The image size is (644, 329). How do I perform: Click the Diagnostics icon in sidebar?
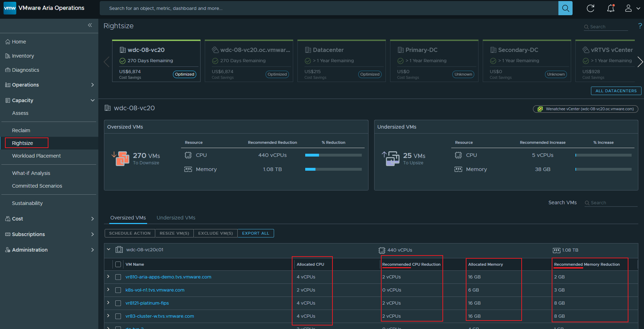tap(8, 70)
